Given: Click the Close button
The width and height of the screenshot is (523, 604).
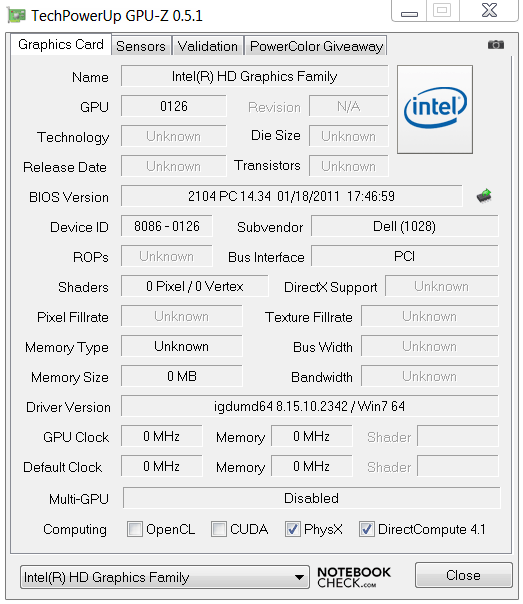Looking at the screenshot, I should point(463,575).
